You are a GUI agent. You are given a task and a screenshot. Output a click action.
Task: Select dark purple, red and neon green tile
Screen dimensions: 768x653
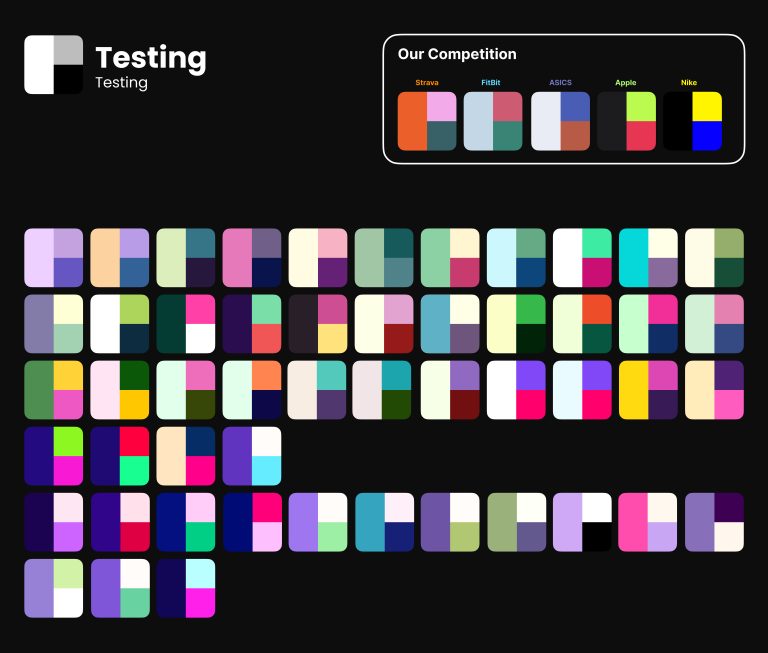click(x=120, y=456)
